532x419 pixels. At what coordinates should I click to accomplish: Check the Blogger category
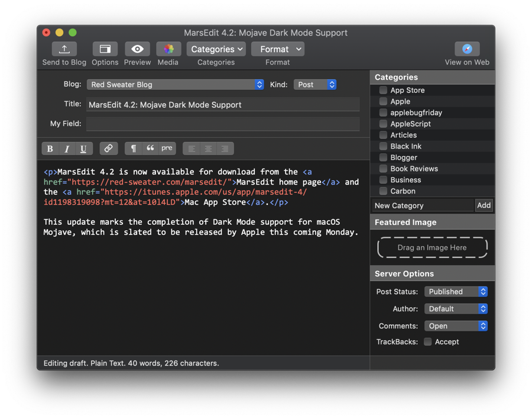click(x=383, y=157)
